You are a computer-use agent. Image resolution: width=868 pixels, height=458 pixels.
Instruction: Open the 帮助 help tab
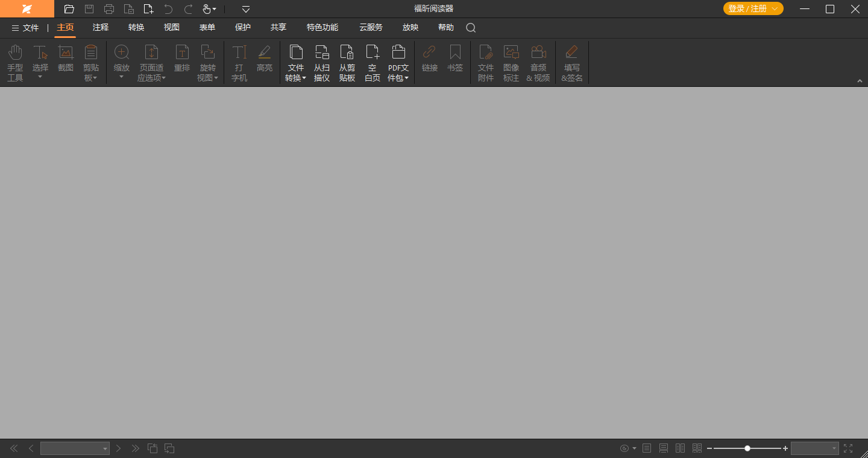tap(446, 28)
